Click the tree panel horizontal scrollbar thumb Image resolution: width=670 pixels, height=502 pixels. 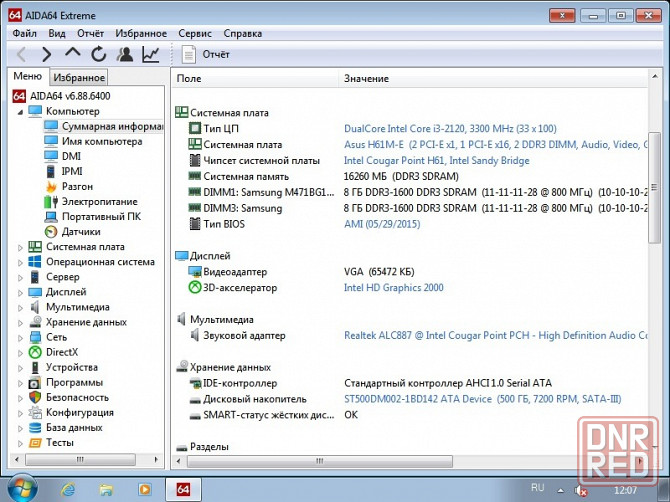pos(80,460)
